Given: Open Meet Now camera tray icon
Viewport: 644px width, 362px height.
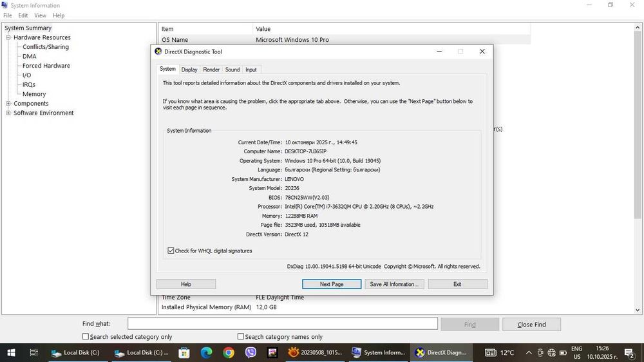Looking at the screenshot, I should point(540,352).
